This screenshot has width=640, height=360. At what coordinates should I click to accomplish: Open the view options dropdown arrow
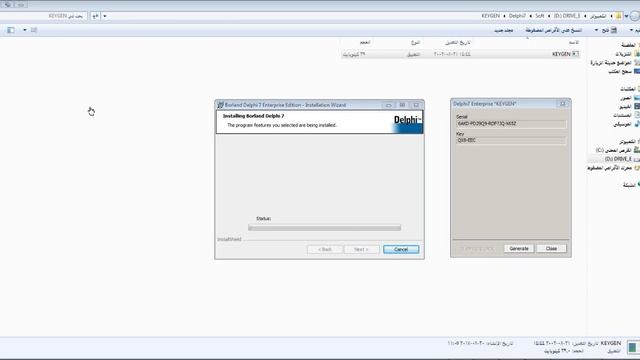pos(24,30)
